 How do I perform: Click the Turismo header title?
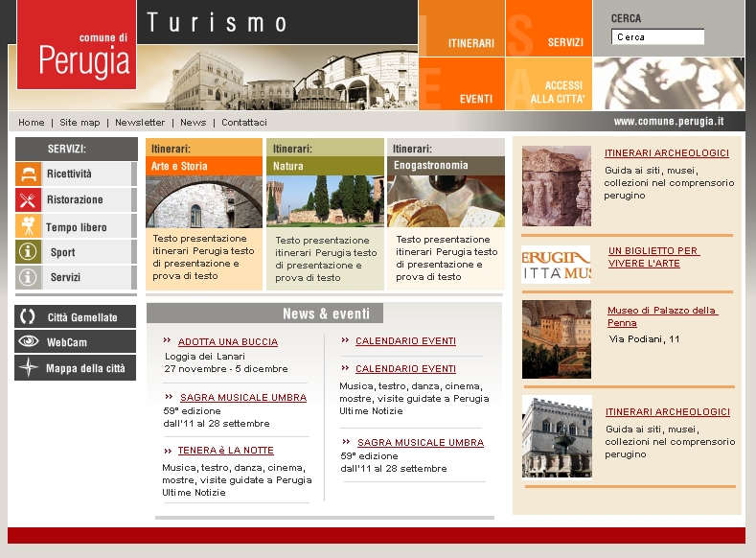click(x=217, y=23)
